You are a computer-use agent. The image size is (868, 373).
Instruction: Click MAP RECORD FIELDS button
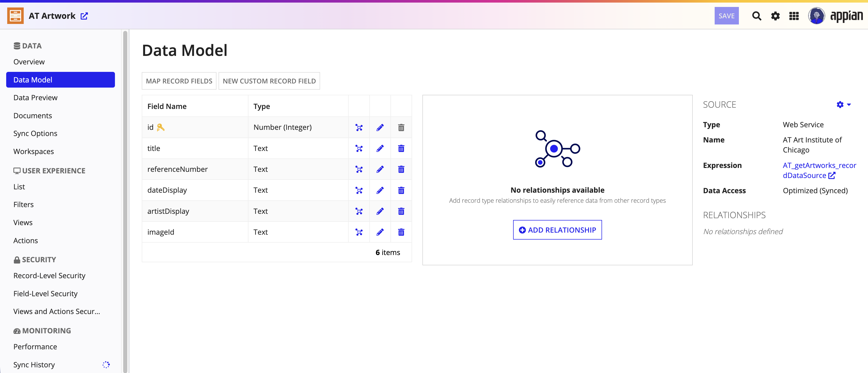coord(179,81)
